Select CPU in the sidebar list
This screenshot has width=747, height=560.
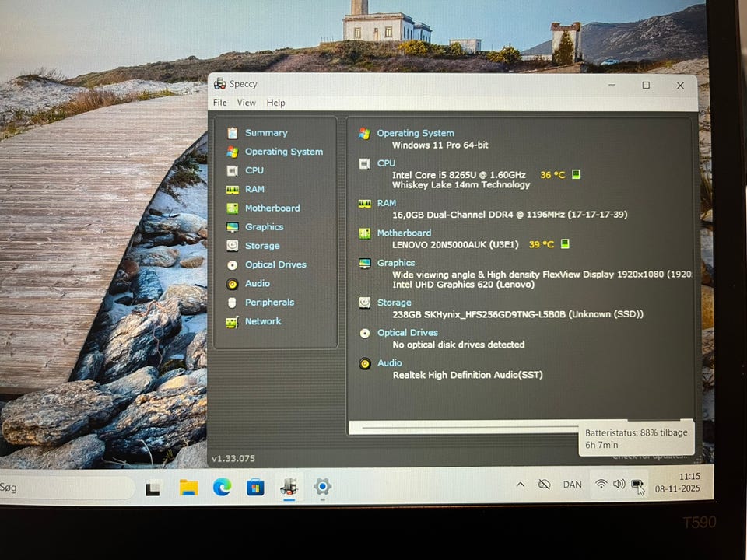pos(254,170)
